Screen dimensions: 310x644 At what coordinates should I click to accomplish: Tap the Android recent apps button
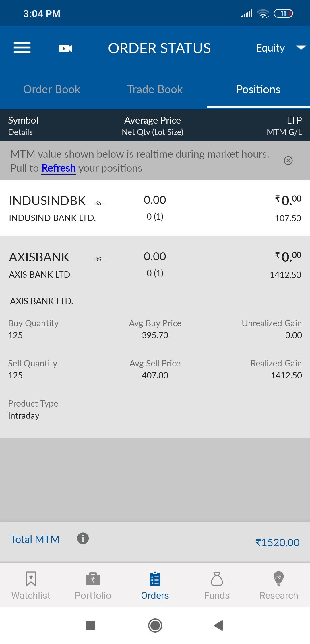(x=91, y=625)
